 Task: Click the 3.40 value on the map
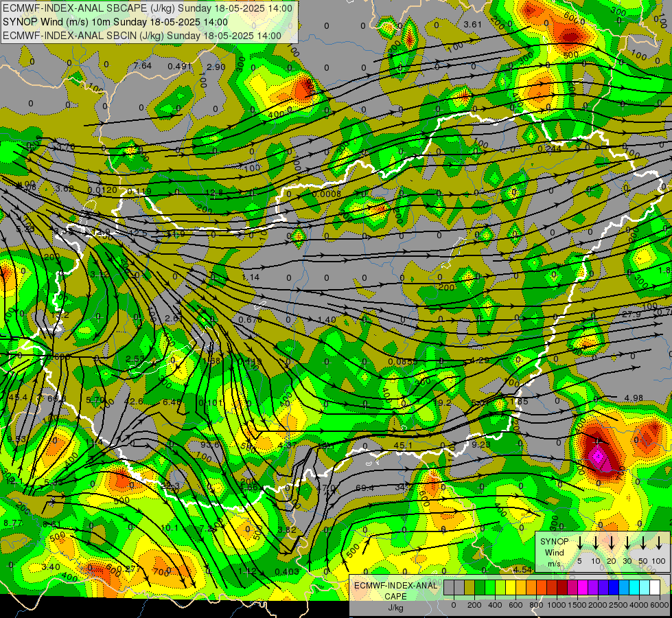click(51, 567)
